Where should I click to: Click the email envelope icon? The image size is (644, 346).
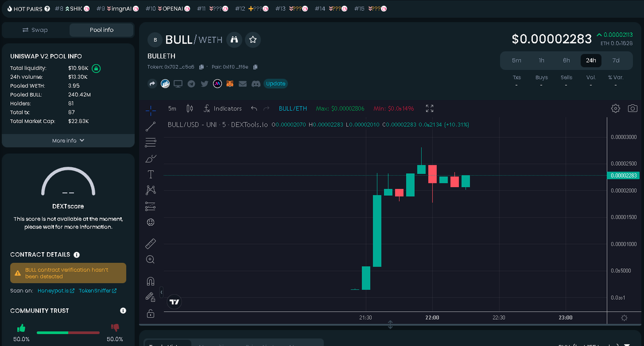click(x=243, y=84)
